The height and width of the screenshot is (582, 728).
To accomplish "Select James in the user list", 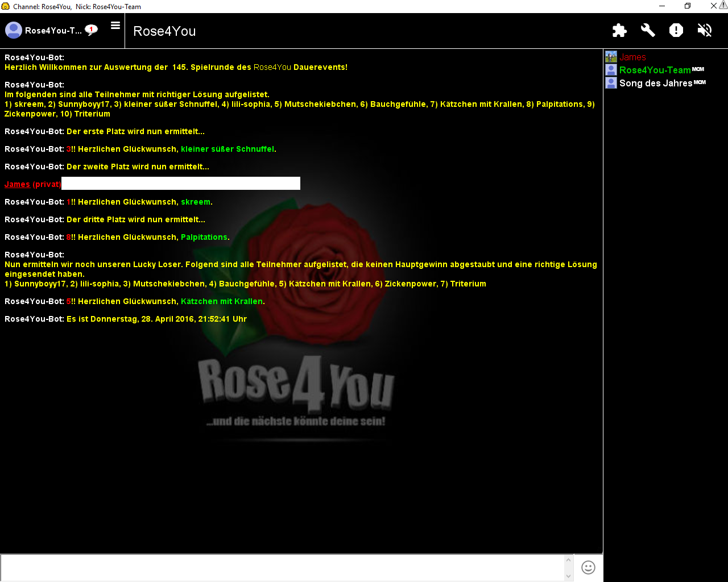I will (632, 57).
